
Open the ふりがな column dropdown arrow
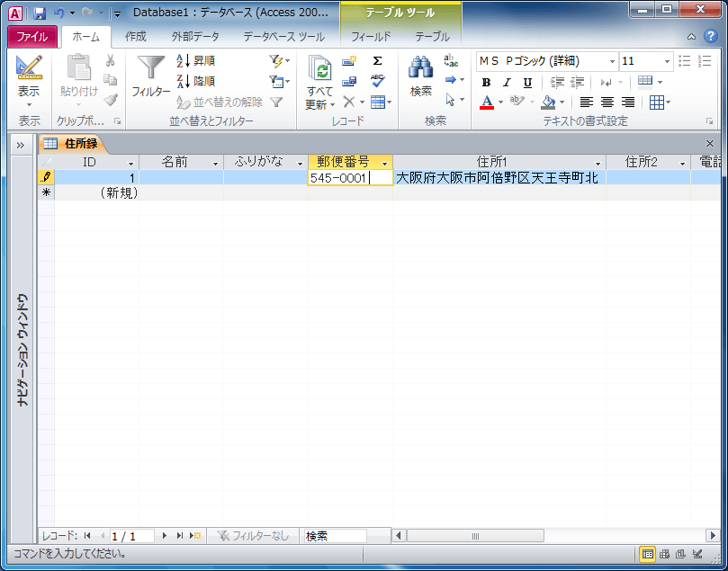(300, 164)
